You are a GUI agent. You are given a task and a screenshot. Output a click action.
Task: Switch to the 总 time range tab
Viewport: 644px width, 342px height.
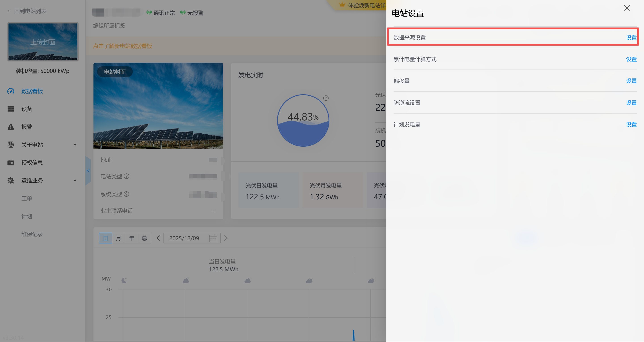coord(144,238)
